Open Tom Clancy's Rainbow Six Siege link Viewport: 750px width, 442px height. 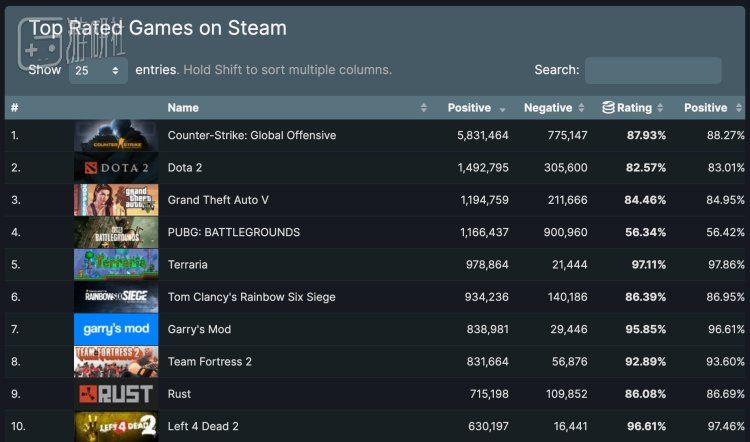coord(251,297)
